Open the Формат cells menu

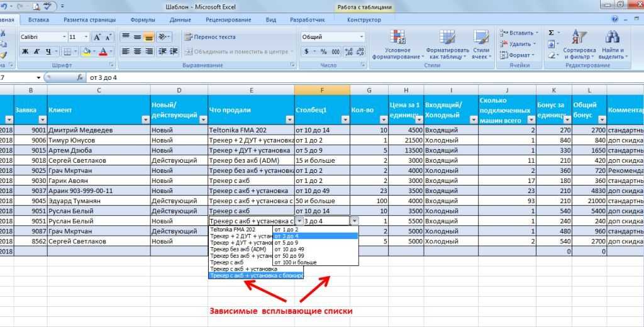click(x=516, y=55)
